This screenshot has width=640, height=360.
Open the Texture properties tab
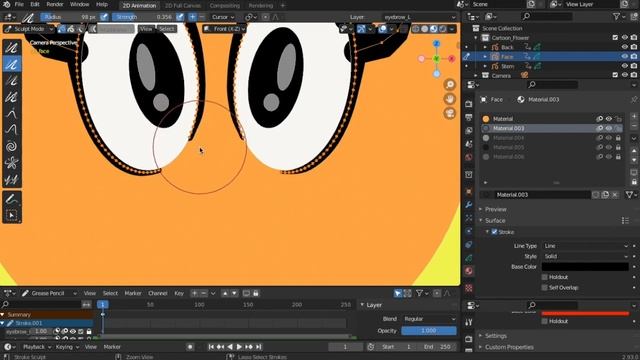(x=469, y=288)
